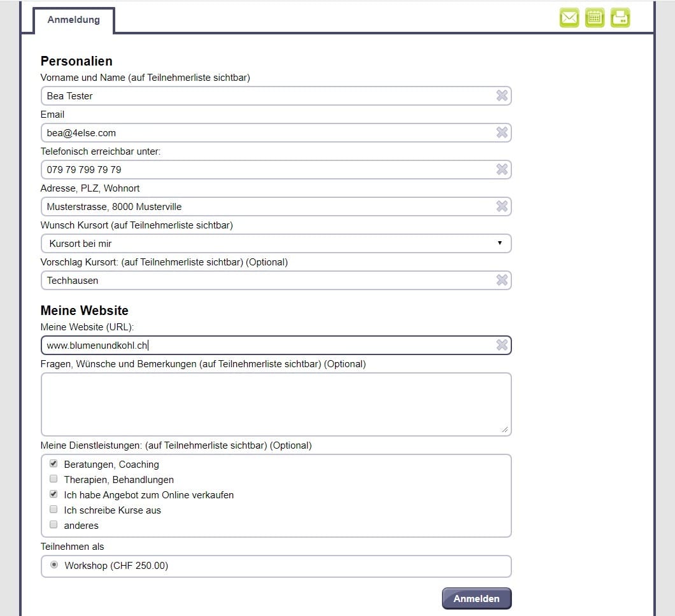The width and height of the screenshot is (675, 616).
Task: Uncheck the Beratungen, Coaching checkbox
Action: tap(53, 464)
